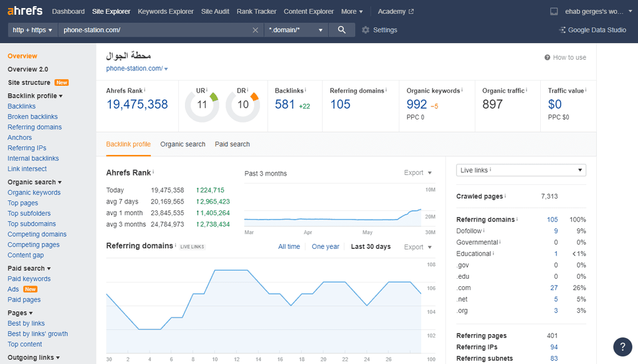Click the info icon next to Traffic value

[586, 90]
